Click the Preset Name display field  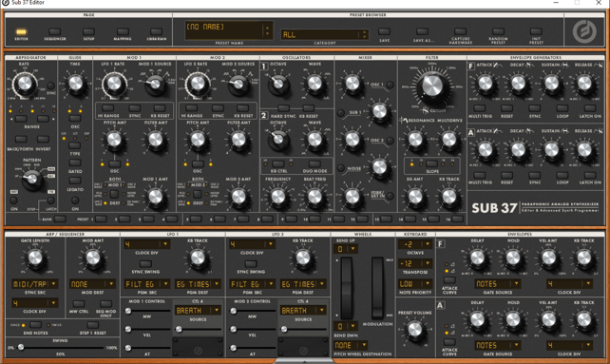[x=229, y=30]
